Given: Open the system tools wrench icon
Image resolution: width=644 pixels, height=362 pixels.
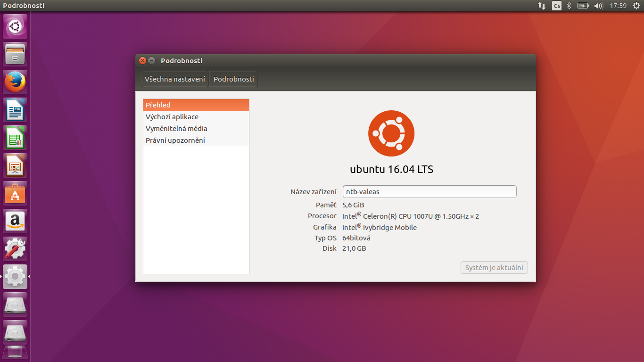Looking at the screenshot, I should click(15, 249).
